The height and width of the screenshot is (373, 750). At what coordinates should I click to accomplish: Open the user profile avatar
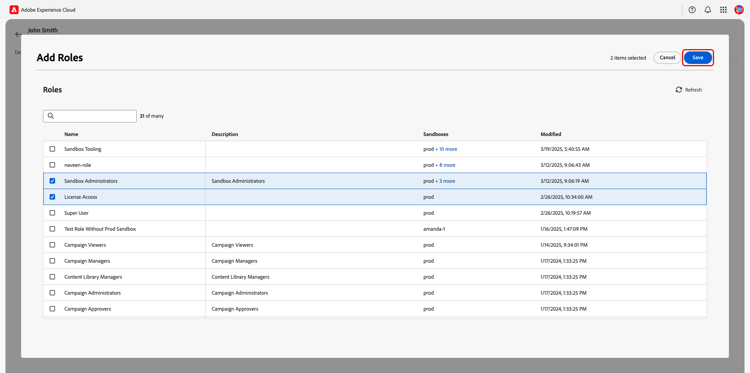pyautogui.click(x=739, y=10)
